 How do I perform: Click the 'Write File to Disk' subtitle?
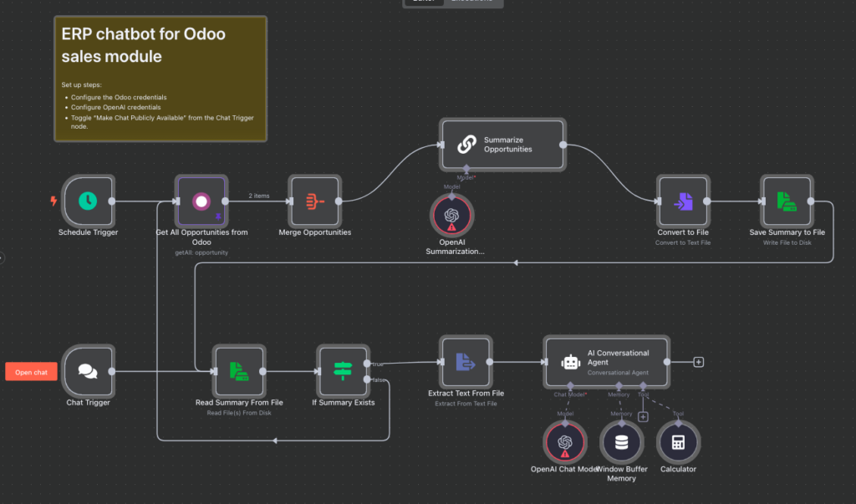click(787, 242)
